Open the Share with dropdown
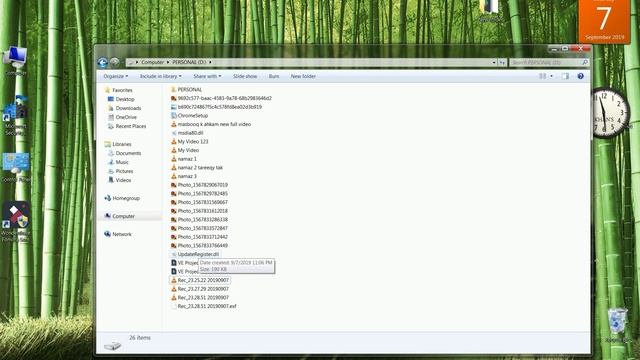 coord(207,76)
